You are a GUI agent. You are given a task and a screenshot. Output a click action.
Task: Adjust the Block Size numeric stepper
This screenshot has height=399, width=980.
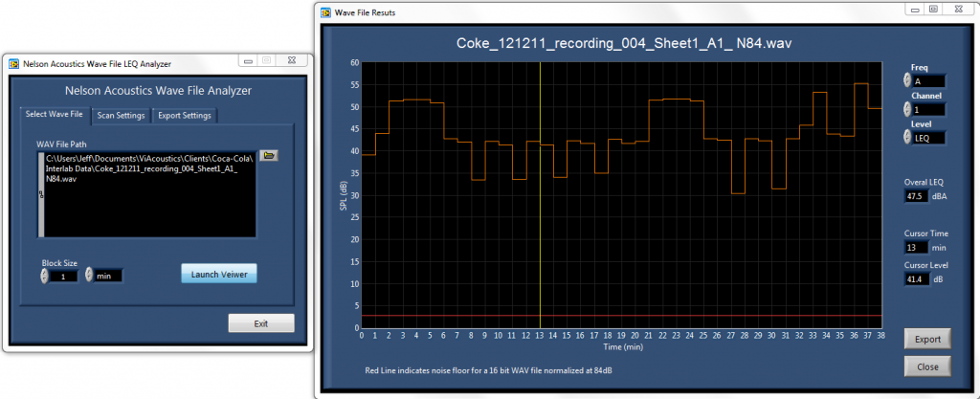(x=44, y=276)
